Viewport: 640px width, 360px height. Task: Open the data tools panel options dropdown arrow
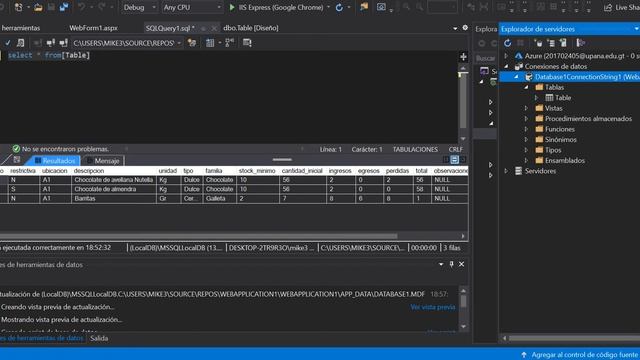pos(441,264)
